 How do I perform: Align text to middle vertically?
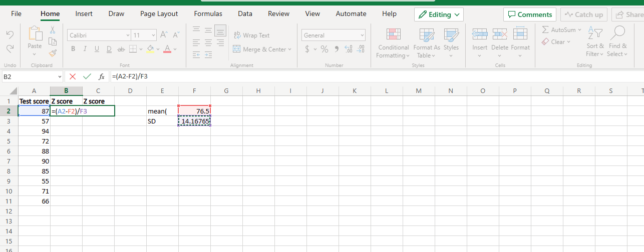tap(208, 30)
